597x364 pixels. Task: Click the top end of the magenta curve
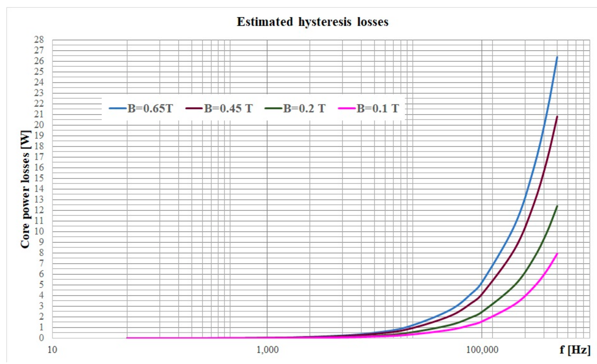557,254
